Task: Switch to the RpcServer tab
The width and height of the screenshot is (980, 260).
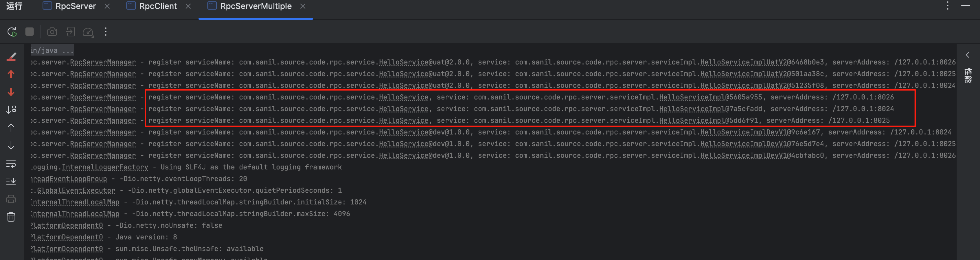Action: [x=75, y=6]
